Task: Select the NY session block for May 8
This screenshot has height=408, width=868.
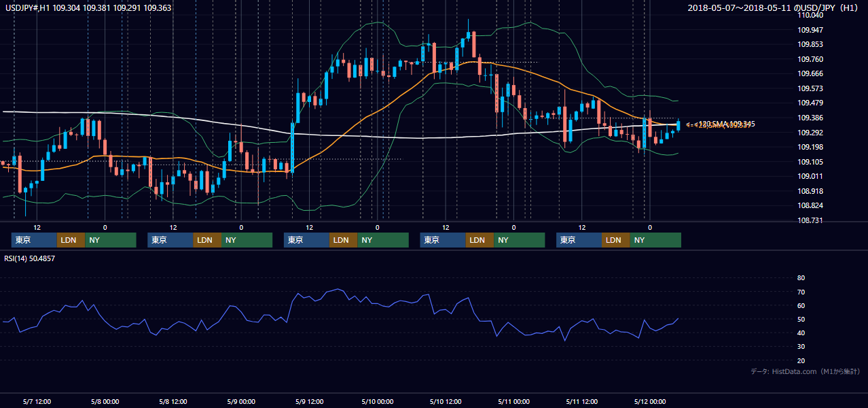Action: pos(247,240)
